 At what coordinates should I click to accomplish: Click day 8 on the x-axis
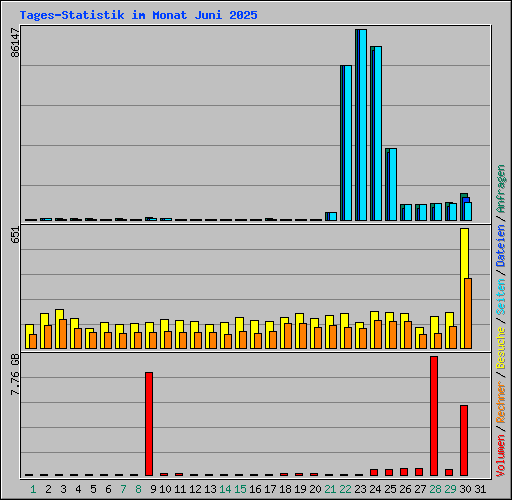coord(138,489)
